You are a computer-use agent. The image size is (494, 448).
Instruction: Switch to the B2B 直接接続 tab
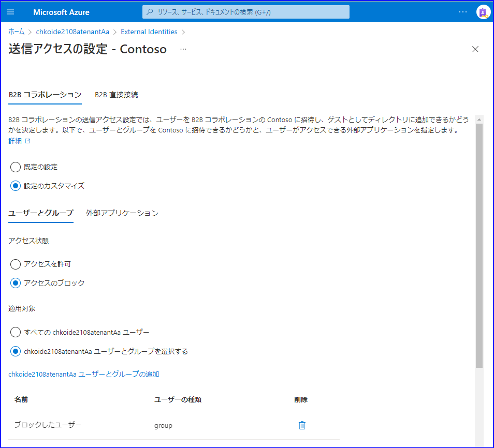point(116,95)
